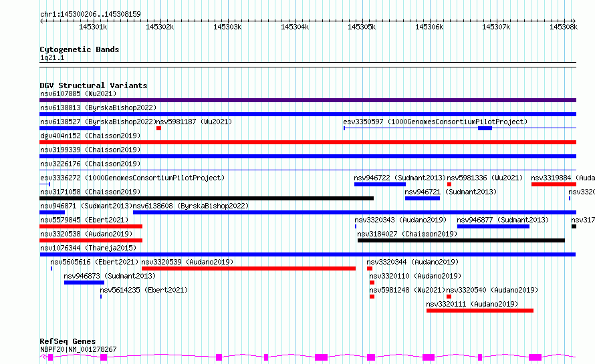Screen dimensions: 595x364
Task: Click the right arrow end of the ruler
Action: coord(574,21)
